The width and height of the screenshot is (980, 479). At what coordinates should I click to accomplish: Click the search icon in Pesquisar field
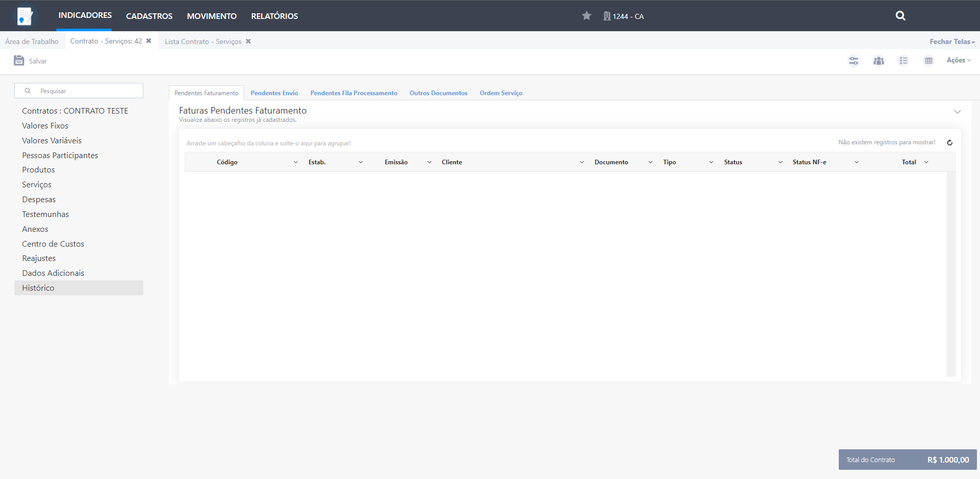tap(28, 91)
